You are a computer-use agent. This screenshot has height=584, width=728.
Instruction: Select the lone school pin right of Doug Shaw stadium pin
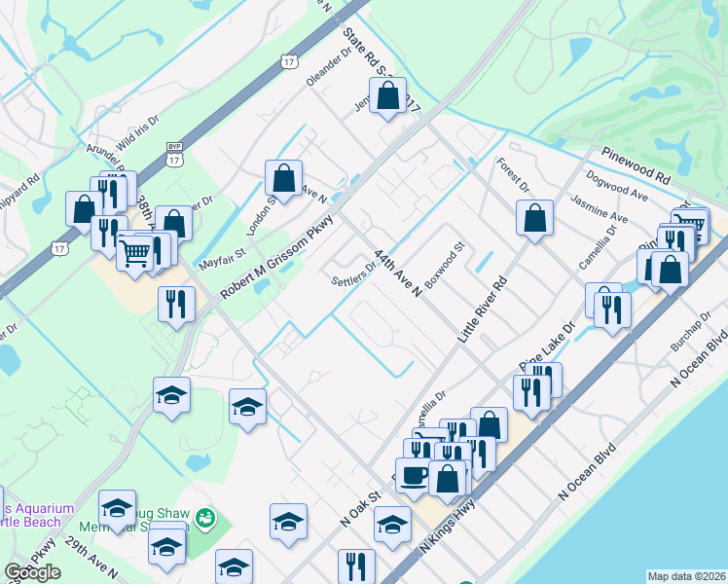point(288,522)
